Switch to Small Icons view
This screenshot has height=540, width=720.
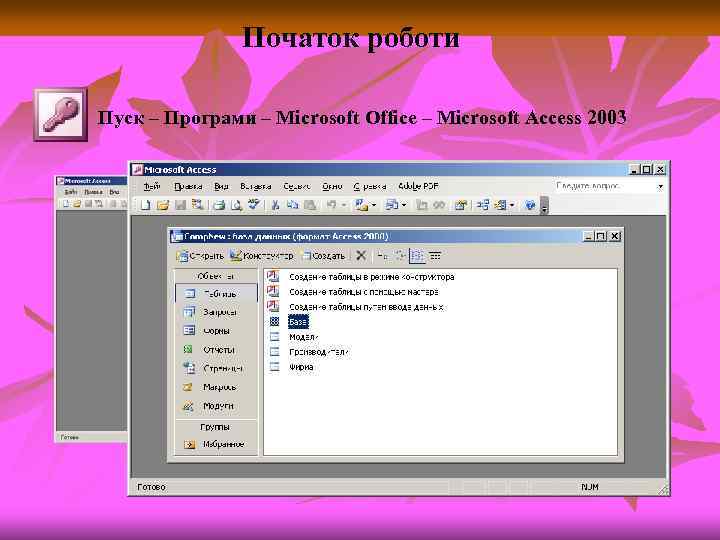coord(399,256)
